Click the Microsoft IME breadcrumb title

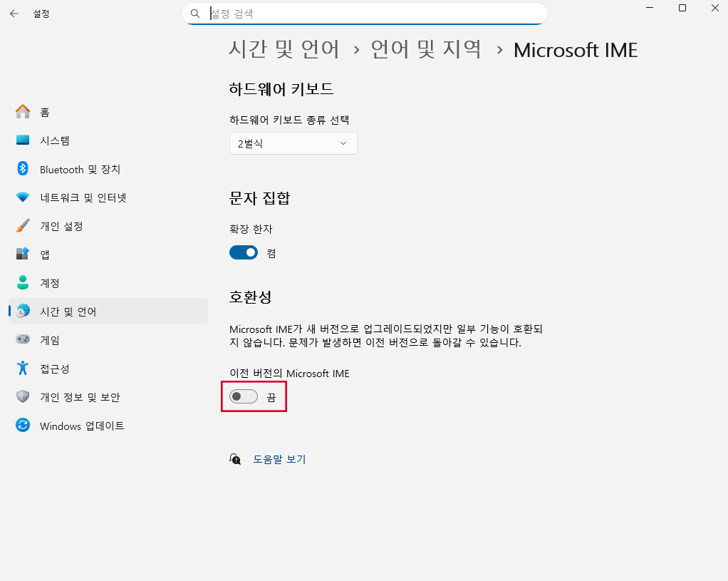[x=576, y=50]
